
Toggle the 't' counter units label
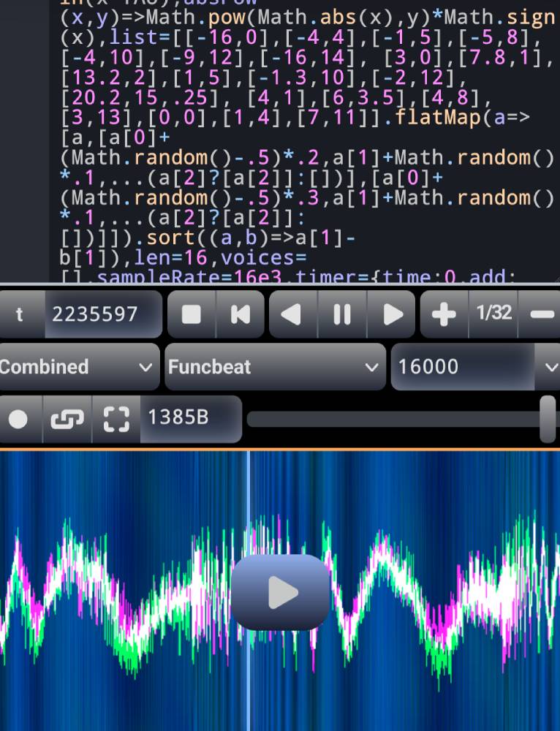point(20,314)
